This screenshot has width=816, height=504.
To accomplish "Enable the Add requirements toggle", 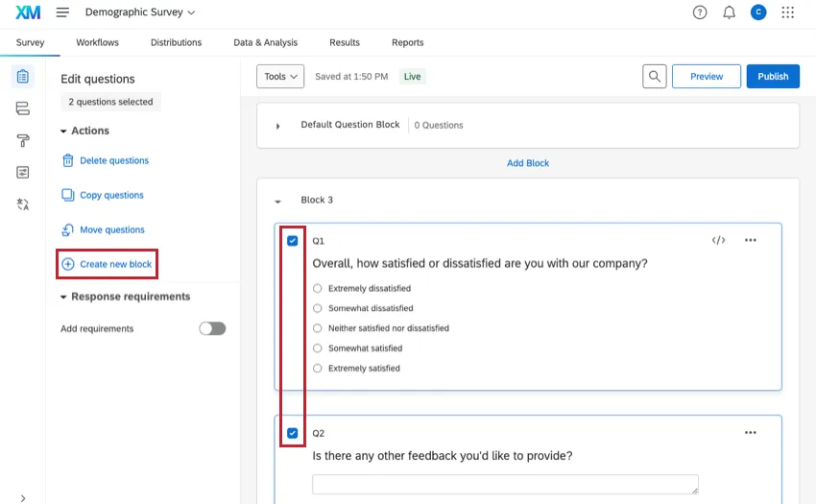I will pos(212,328).
